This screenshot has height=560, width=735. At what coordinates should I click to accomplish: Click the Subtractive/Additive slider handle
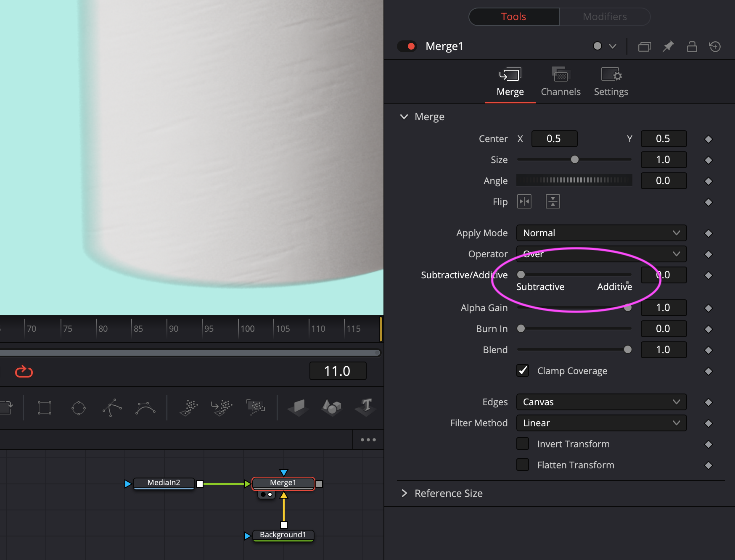click(x=521, y=275)
